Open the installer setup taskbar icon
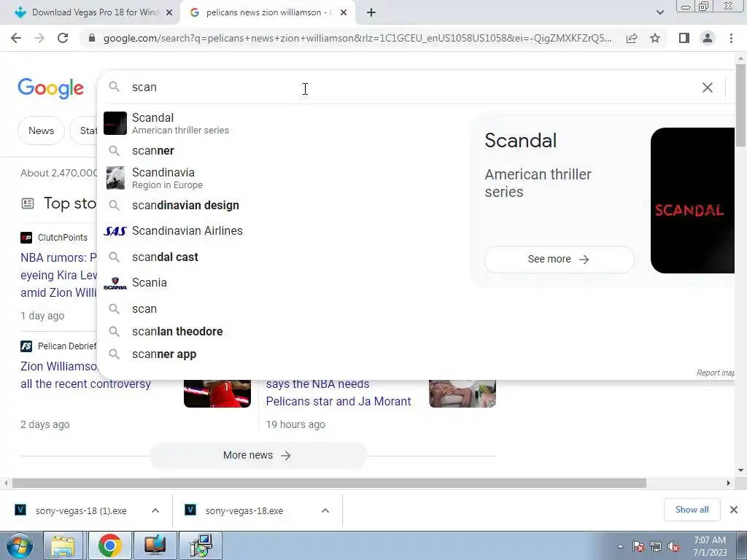Screen dimensions: 747x560 (x=201, y=545)
